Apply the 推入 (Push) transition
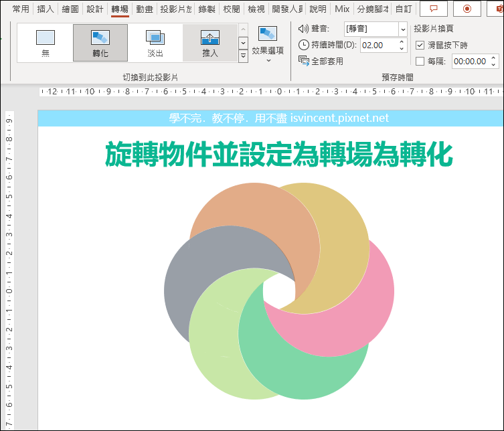504x431 pixels. pyautogui.click(x=210, y=43)
